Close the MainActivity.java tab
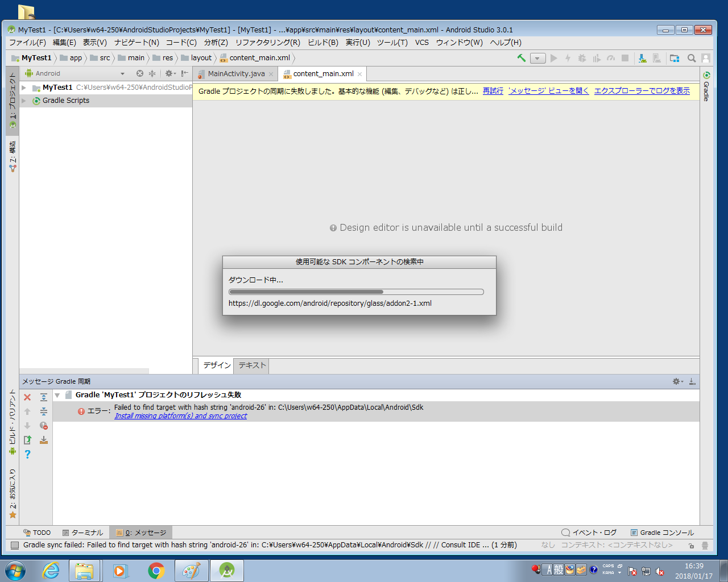 pyautogui.click(x=271, y=74)
